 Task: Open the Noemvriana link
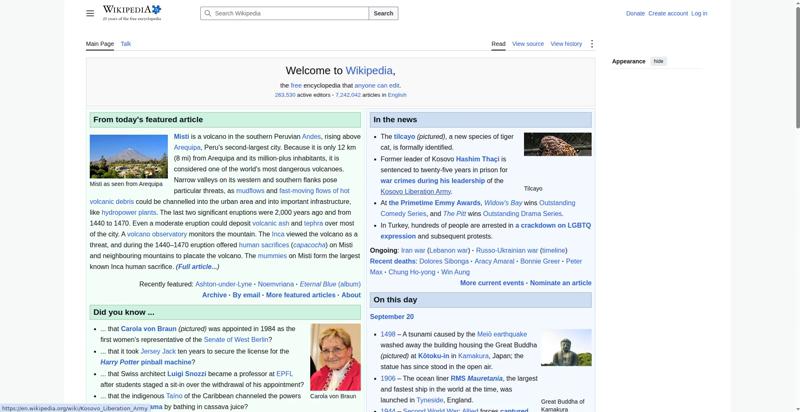[x=276, y=284]
